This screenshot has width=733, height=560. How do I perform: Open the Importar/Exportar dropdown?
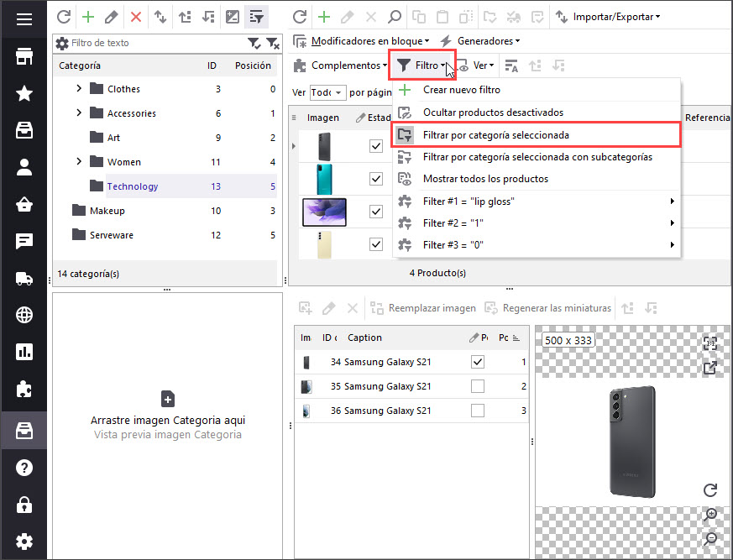pos(608,17)
